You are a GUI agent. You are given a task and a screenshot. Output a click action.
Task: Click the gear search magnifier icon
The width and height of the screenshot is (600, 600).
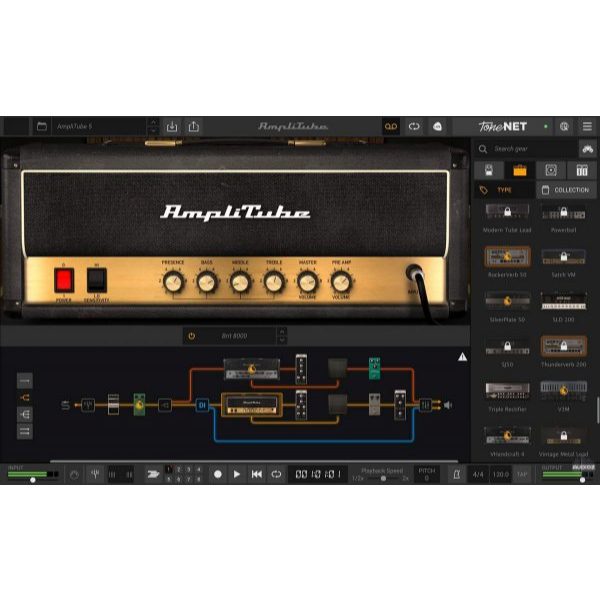483,149
